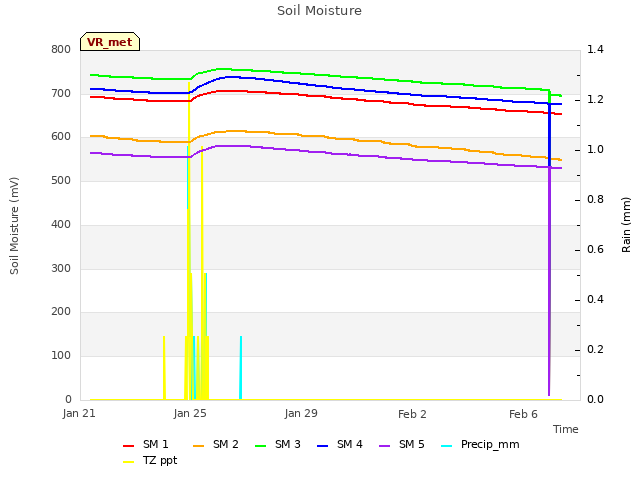Click the cyan Precip_mm legend swatch
The image size is (640, 480).
tap(447, 446)
